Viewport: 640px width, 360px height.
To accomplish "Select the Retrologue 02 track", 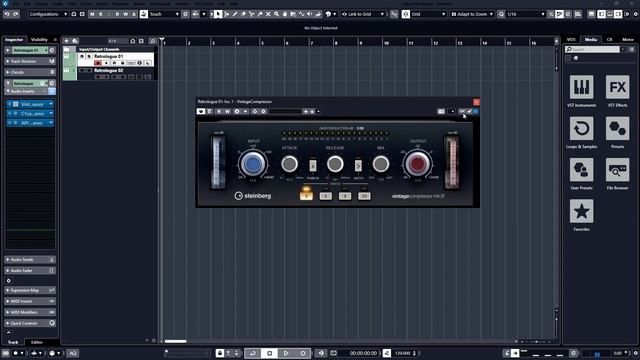I will click(x=108, y=70).
